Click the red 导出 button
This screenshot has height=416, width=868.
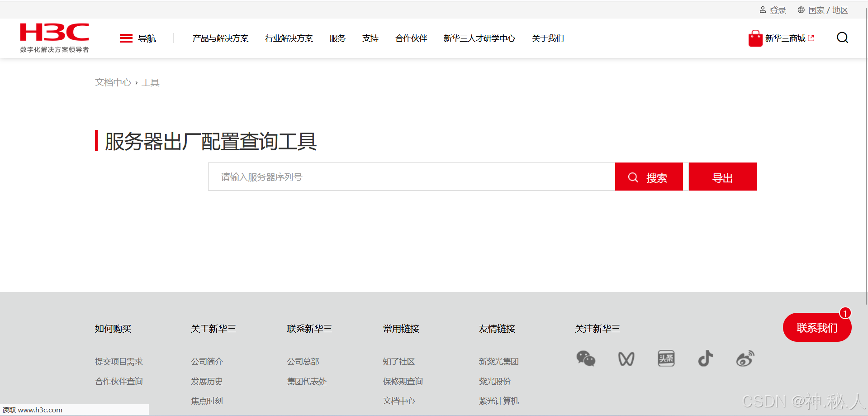722,177
